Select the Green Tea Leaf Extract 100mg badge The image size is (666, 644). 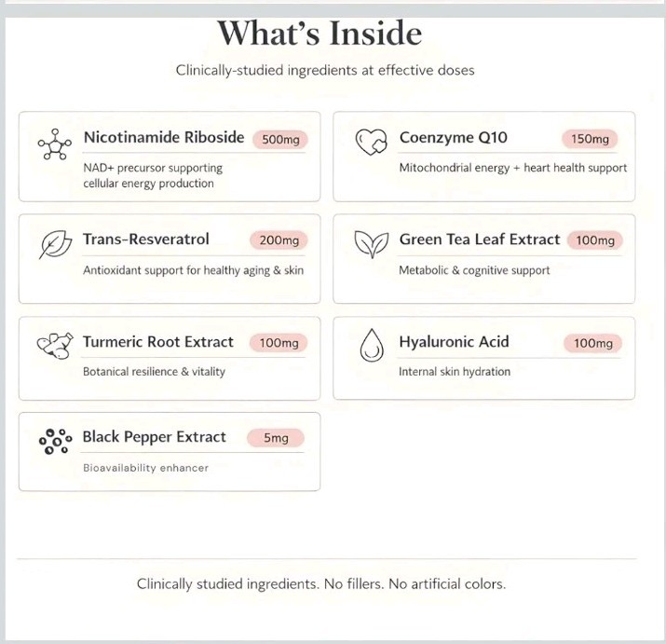tap(594, 240)
